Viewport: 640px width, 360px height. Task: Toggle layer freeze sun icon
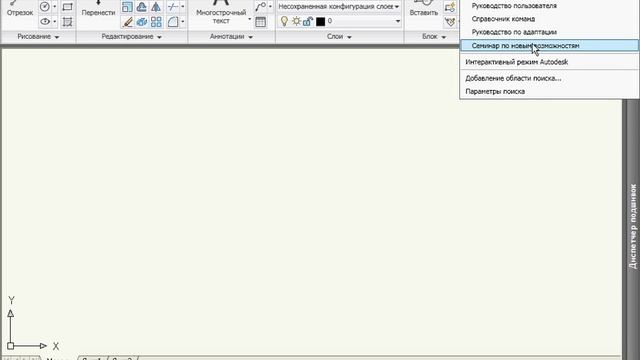(296, 21)
